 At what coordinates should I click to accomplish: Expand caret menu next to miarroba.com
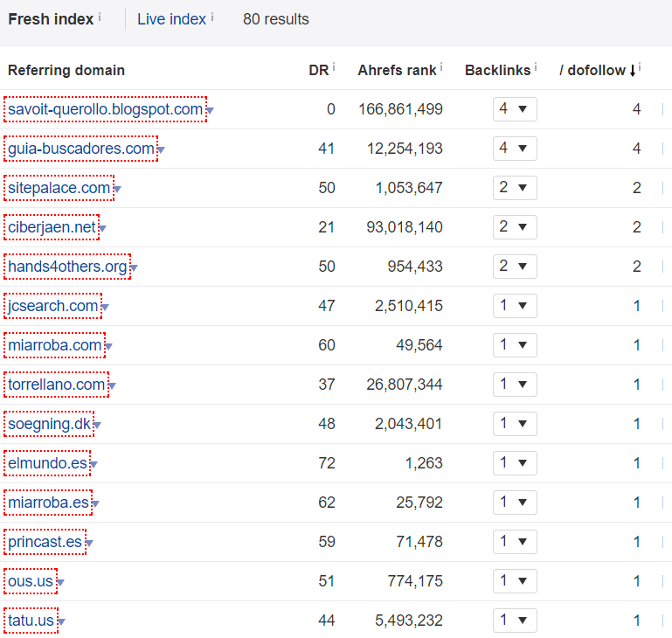point(109,346)
